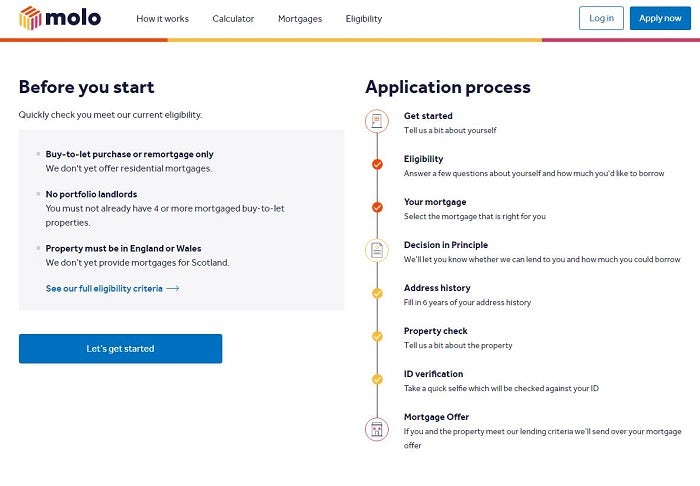This screenshot has width=700, height=486.
Task: Go to the Mortgages menu item
Action: coord(300,19)
